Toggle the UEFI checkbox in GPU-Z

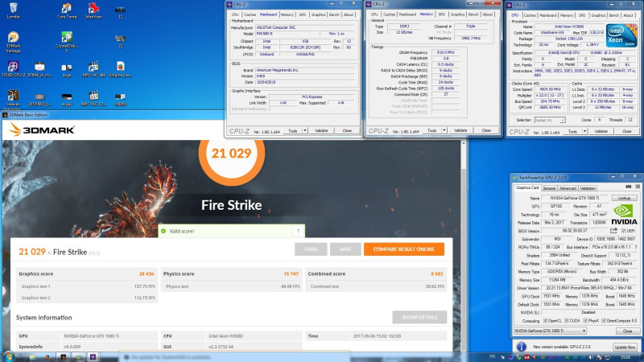point(624,231)
